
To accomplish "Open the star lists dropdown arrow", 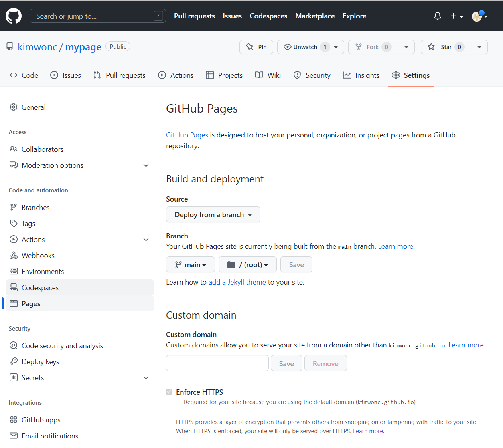I will point(479,47).
